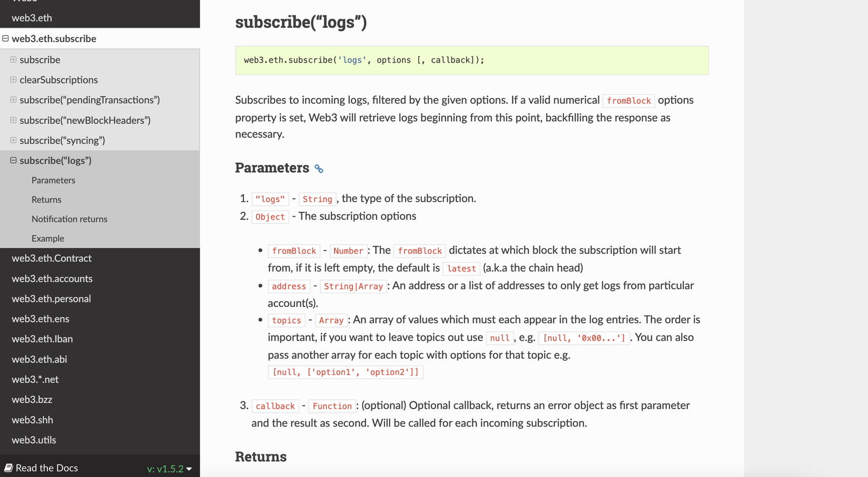Open the version dropdown showing v1.5.2
The height and width of the screenshot is (477, 868).
168,468
